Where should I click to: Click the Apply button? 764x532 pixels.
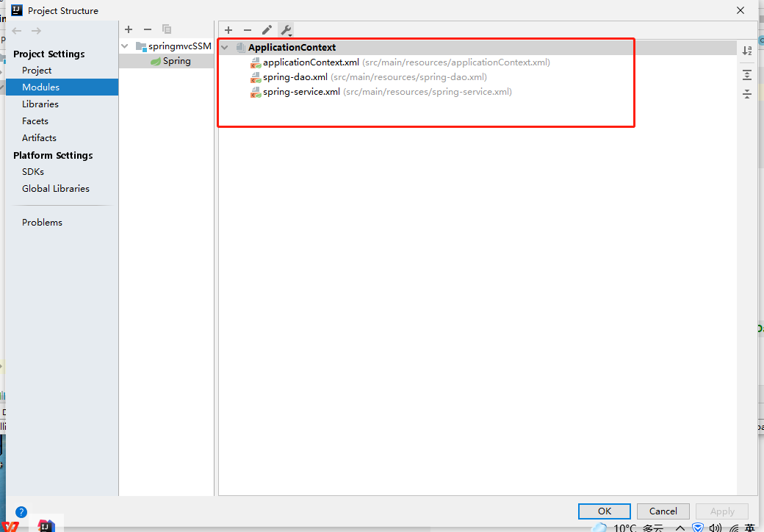tap(722, 511)
